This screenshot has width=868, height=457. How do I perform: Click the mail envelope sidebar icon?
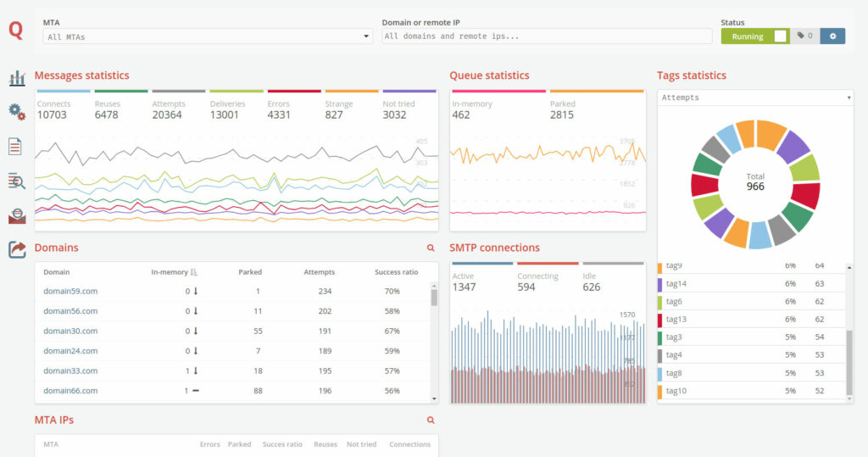point(17,215)
